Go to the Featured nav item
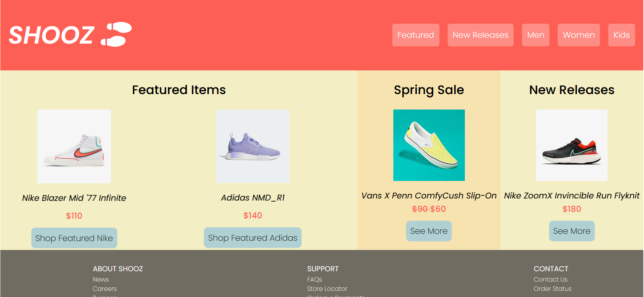Viewport: 644px width, 297px height. (416, 35)
